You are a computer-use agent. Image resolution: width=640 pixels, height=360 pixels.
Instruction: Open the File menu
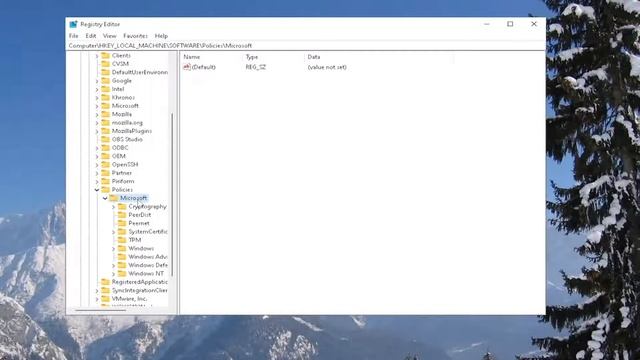click(x=73, y=36)
